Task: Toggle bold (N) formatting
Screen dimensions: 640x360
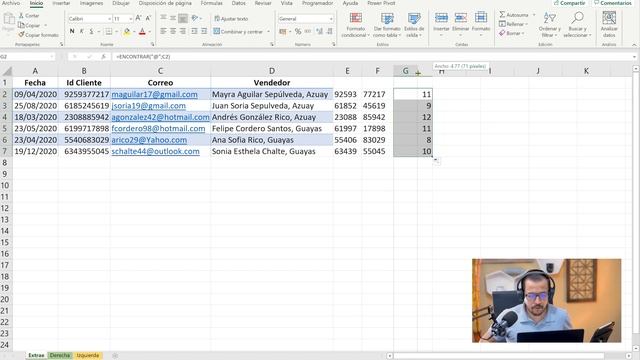Action: click(x=72, y=31)
